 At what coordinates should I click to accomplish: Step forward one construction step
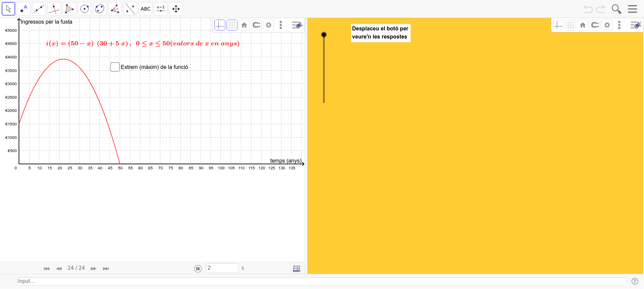click(94, 268)
